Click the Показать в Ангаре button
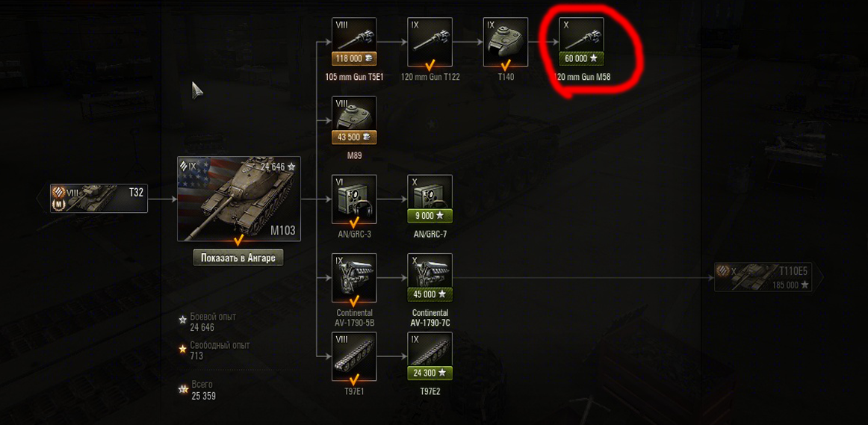This screenshot has height=425, width=868. click(238, 258)
